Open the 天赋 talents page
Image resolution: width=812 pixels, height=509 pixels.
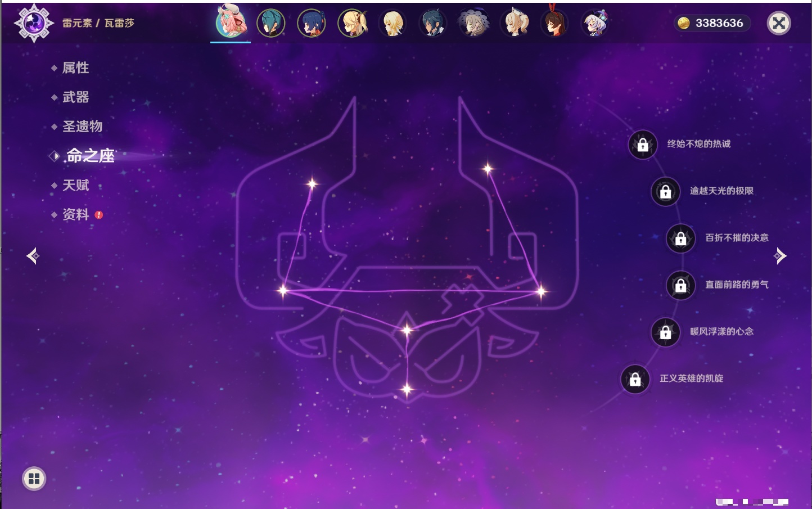[75, 185]
